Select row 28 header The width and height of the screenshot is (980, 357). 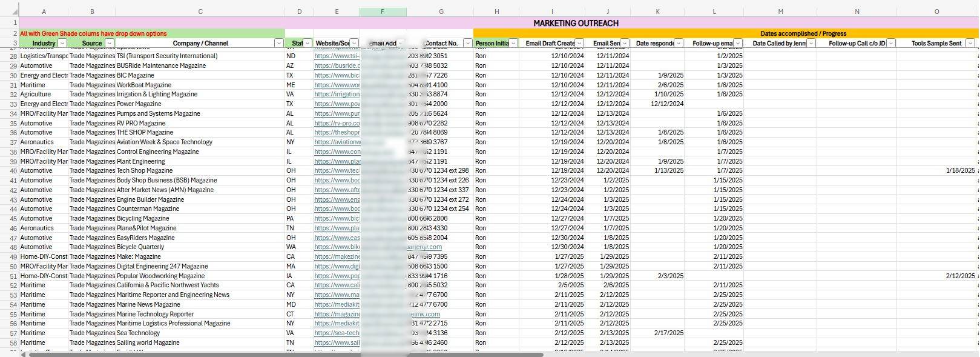tap(9, 56)
